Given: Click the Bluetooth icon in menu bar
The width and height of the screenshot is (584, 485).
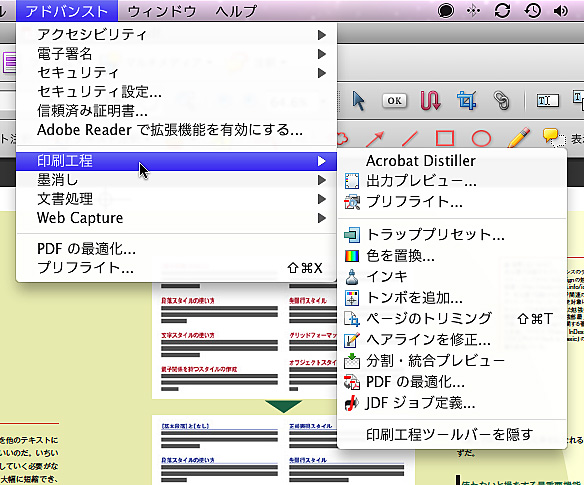Looking at the screenshot, I should [x=473, y=10].
